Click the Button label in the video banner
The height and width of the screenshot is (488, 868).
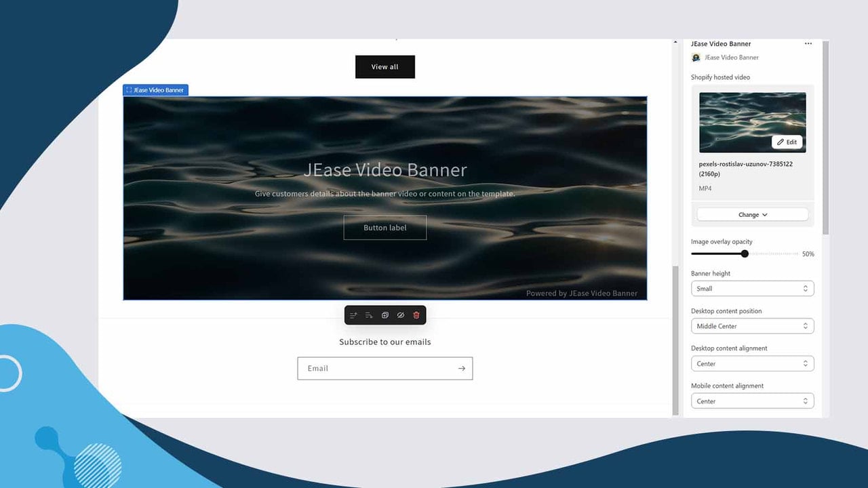coord(385,228)
